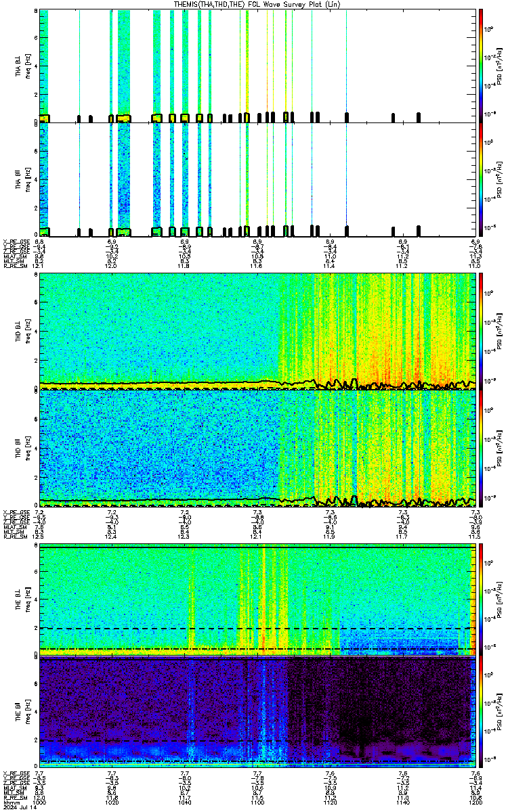Click the color bar beside THE B-parallel panel
508x812 pixels.
coord(481,712)
